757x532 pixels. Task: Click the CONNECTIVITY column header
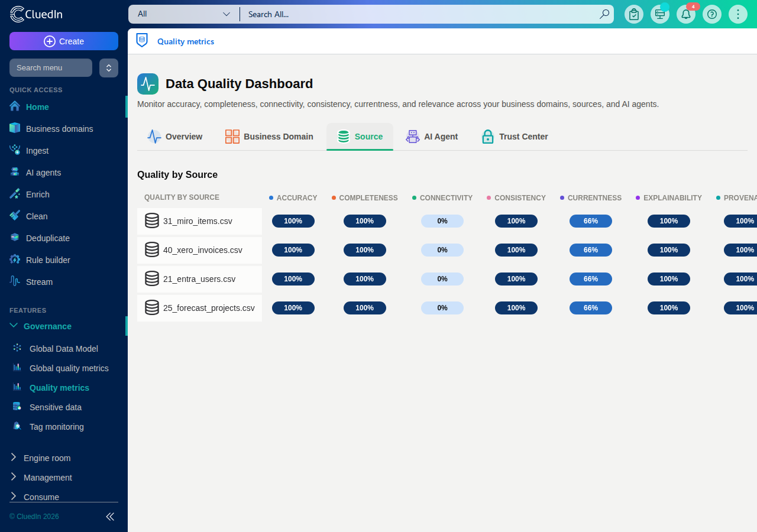[442, 198]
